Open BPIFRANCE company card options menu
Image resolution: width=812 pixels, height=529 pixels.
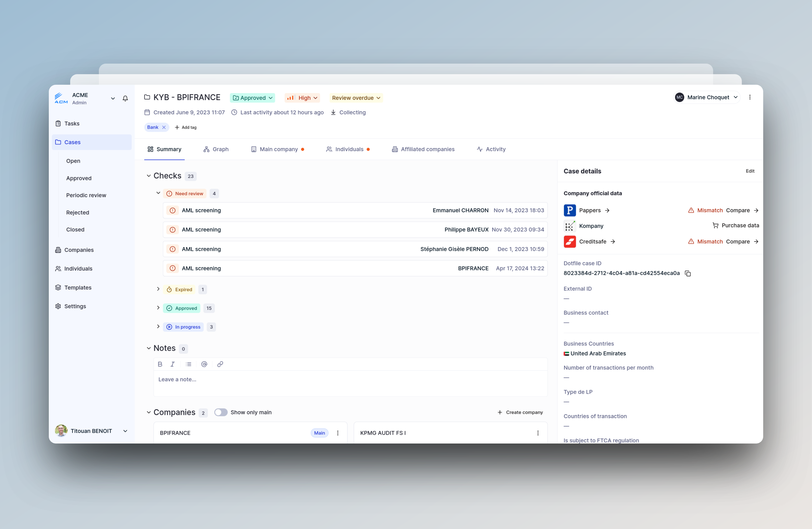point(338,433)
